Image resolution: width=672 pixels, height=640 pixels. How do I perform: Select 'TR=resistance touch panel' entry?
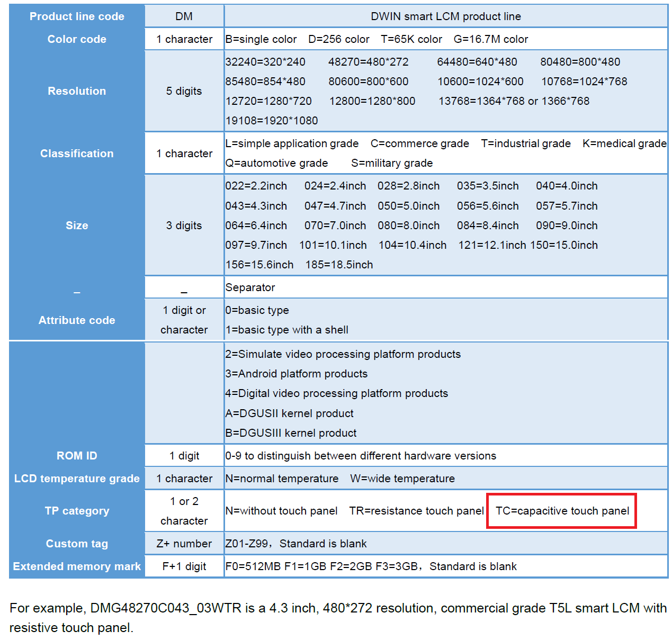[x=417, y=511]
